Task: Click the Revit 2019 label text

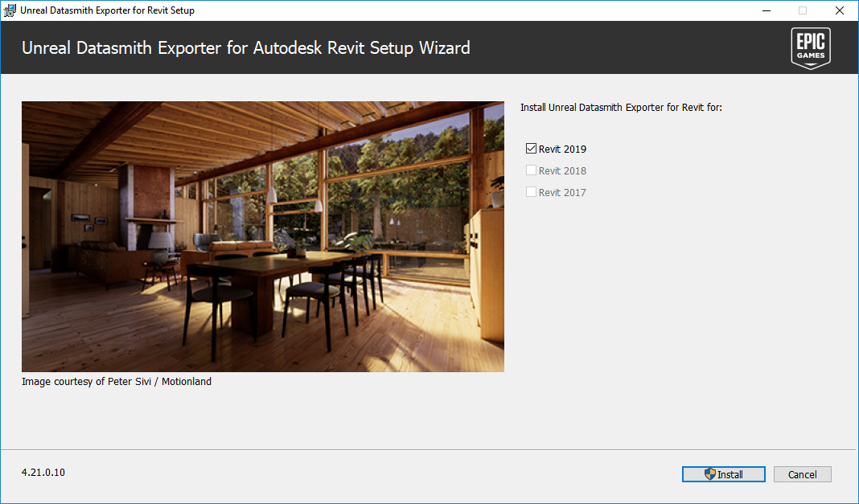Action: tap(562, 149)
